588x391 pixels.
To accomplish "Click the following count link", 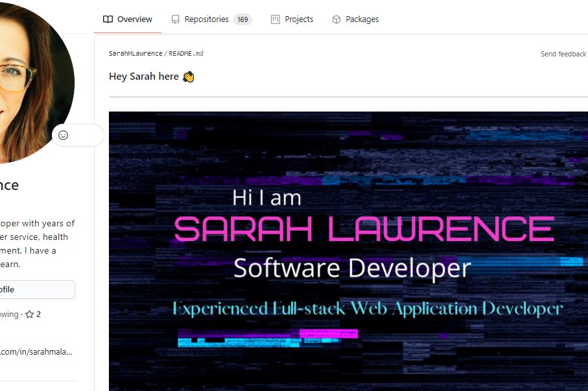I will [9, 314].
